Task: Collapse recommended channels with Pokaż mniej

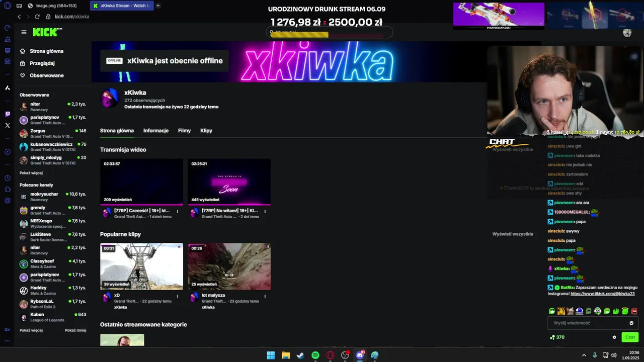Action: [x=75, y=330]
